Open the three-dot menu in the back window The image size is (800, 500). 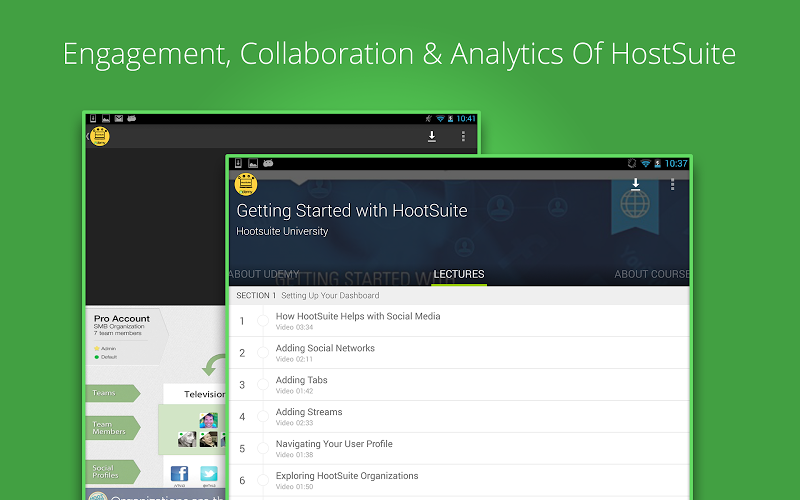click(463, 136)
